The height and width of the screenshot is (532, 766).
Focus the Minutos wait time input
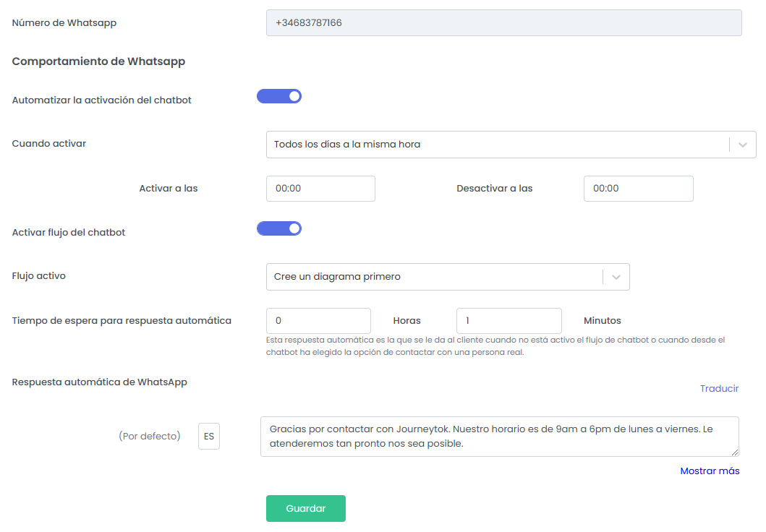(508, 321)
